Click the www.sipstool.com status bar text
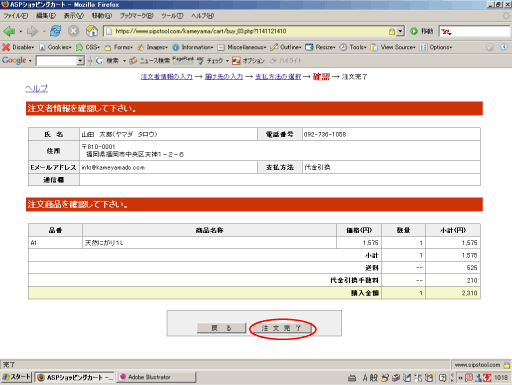Screen dimensions: 512x385 click(477, 365)
